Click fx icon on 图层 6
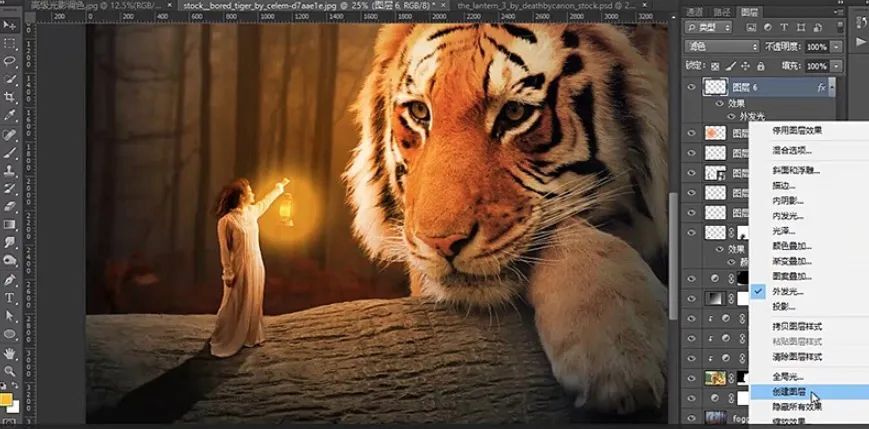869x429 pixels. click(821, 88)
